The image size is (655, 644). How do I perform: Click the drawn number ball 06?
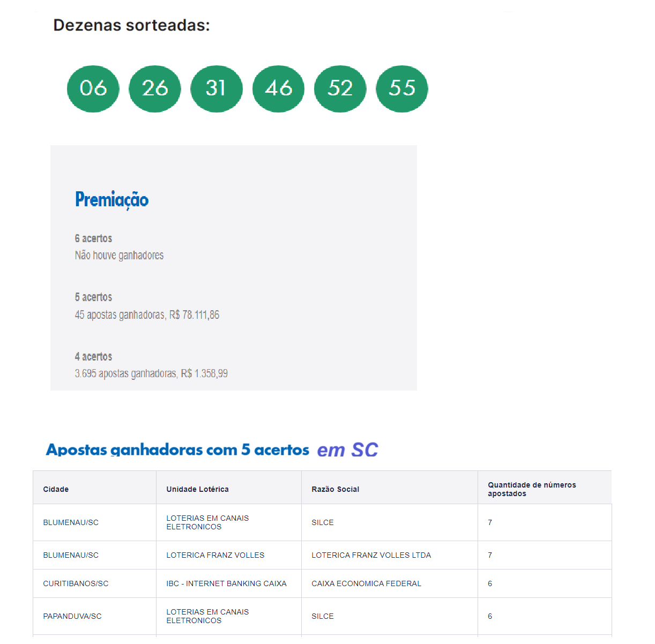93,89
